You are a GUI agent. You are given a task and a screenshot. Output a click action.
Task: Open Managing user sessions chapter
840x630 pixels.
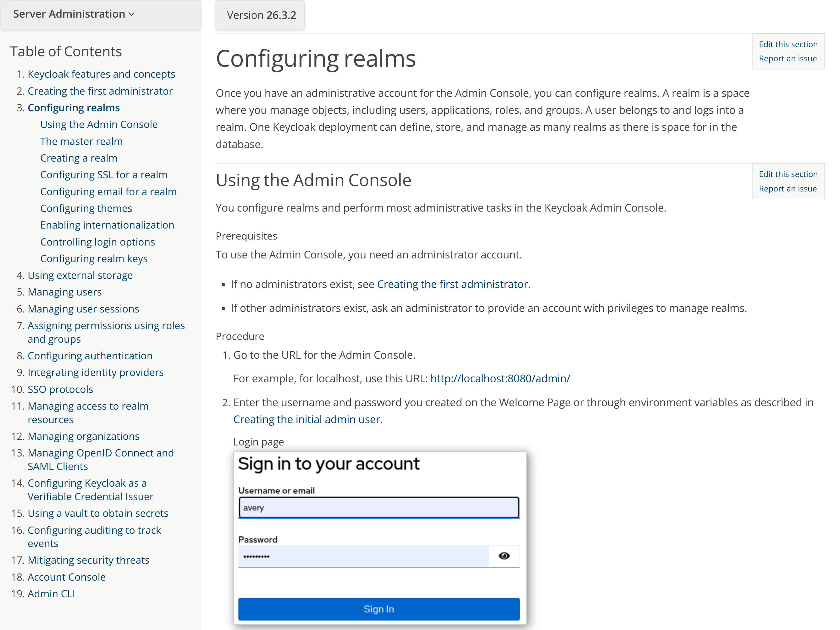(x=83, y=309)
